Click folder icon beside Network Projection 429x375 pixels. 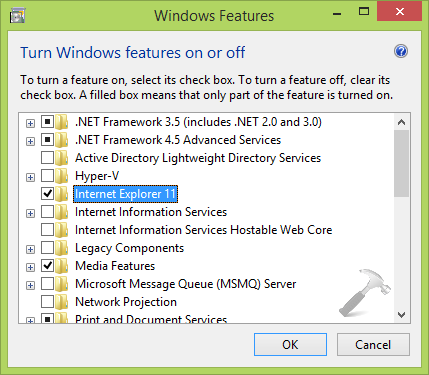point(62,302)
